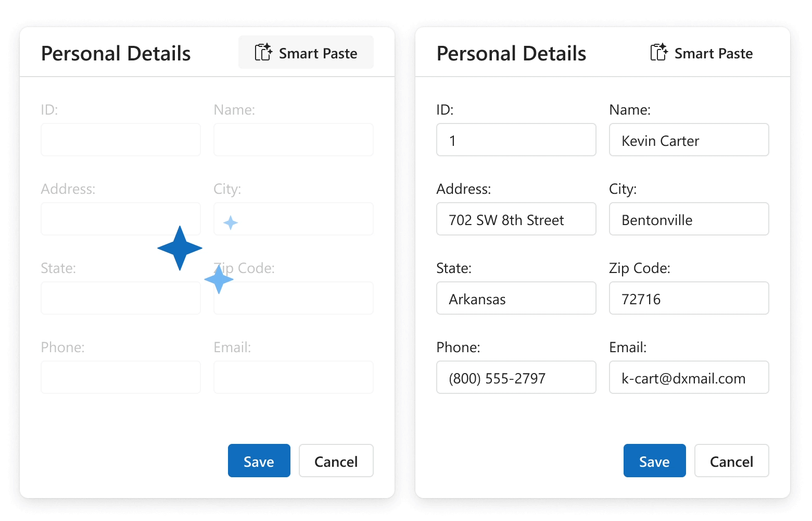The width and height of the screenshot is (812, 521).
Task: Click the Smart Paste clipboard icon on left panel
Action: 263,52
